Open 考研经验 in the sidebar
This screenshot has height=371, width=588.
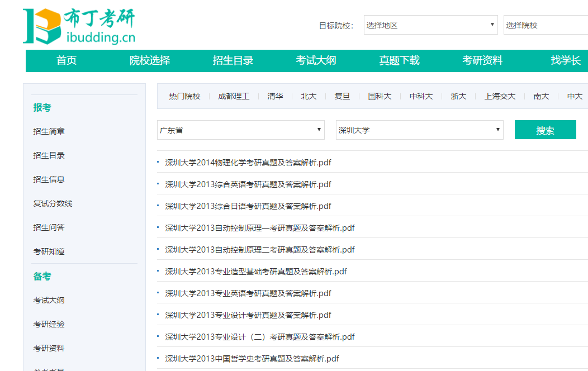click(49, 324)
